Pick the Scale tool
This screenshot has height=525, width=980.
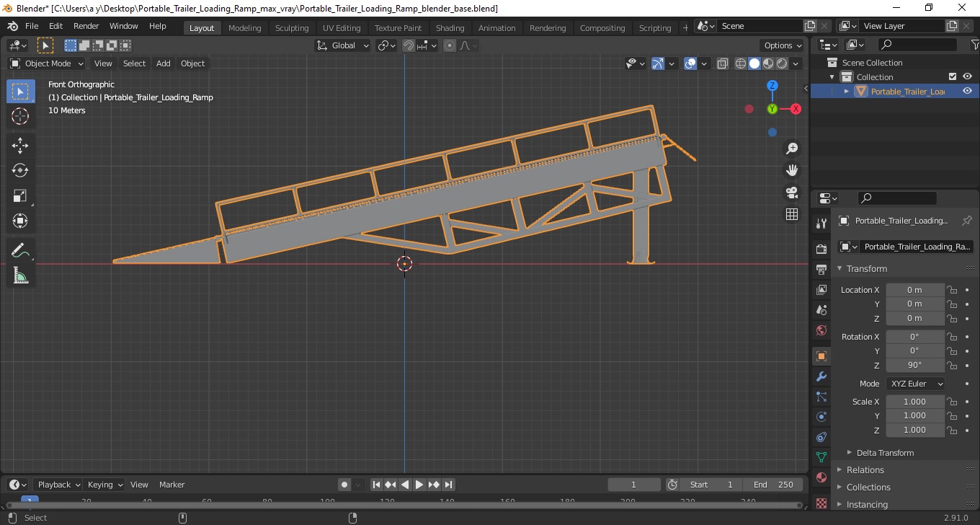click(x=20, y=195)
